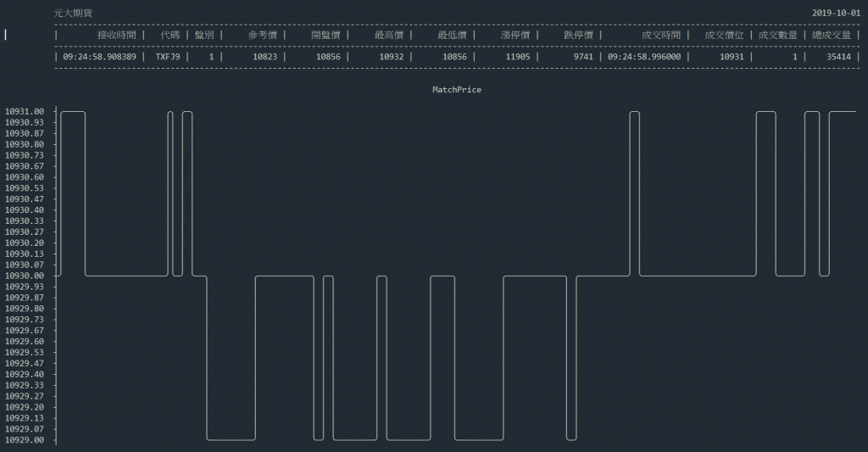Click the contract code TXFJ9
Viewport: 868px width, 452px height.
coord(168,57)
